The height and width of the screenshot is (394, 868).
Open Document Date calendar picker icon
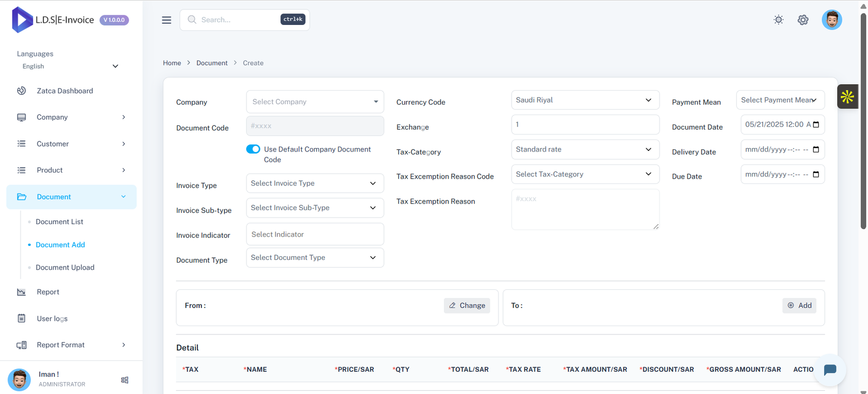click(816, 125)
